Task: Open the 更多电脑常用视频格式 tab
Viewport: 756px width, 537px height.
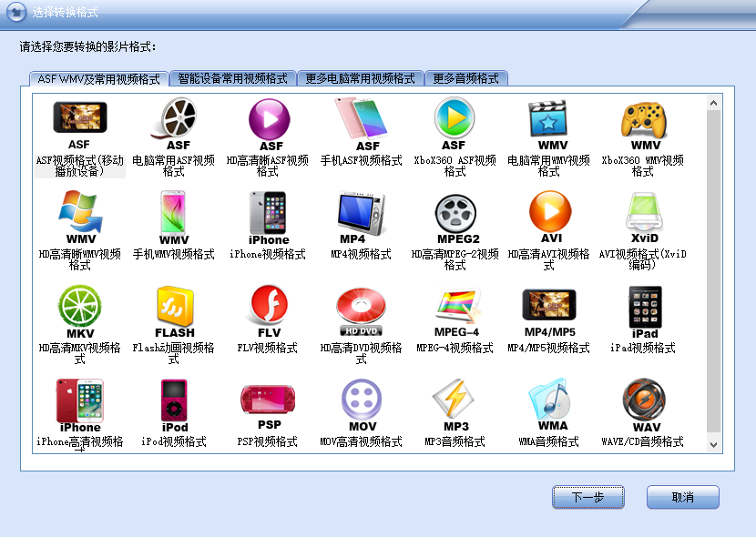Action: click(x=360, y=78)
